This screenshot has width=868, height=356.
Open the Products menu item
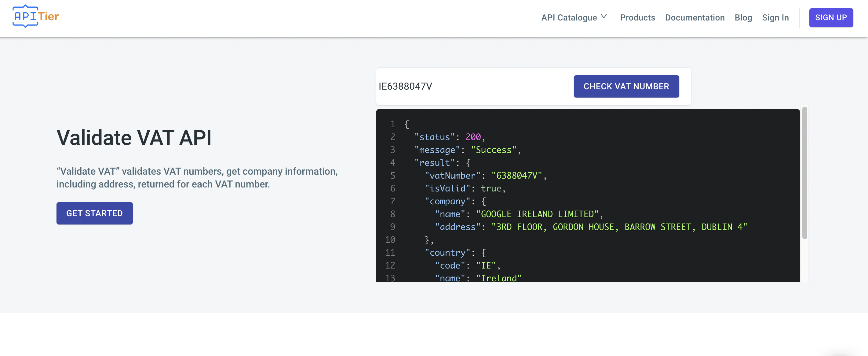click(637, 17)
